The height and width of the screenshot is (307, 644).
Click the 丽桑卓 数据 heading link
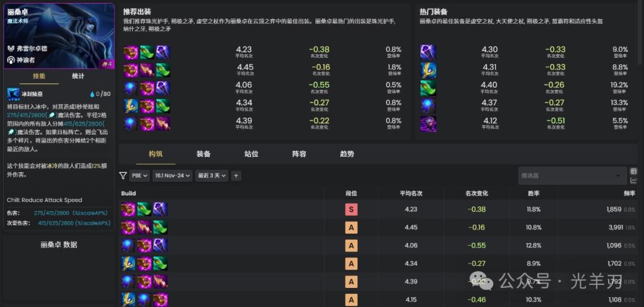pyautogui.click(x=58, y=245)
